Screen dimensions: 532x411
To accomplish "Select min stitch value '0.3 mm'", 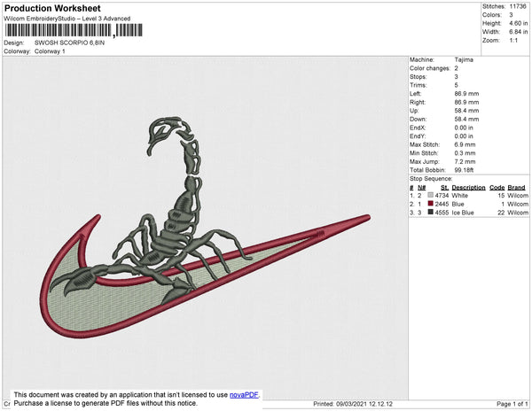I will (465, 153).
